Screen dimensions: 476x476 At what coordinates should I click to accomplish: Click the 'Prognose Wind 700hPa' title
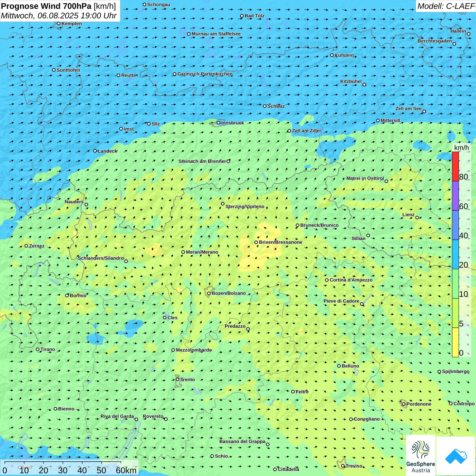(46, 6)
